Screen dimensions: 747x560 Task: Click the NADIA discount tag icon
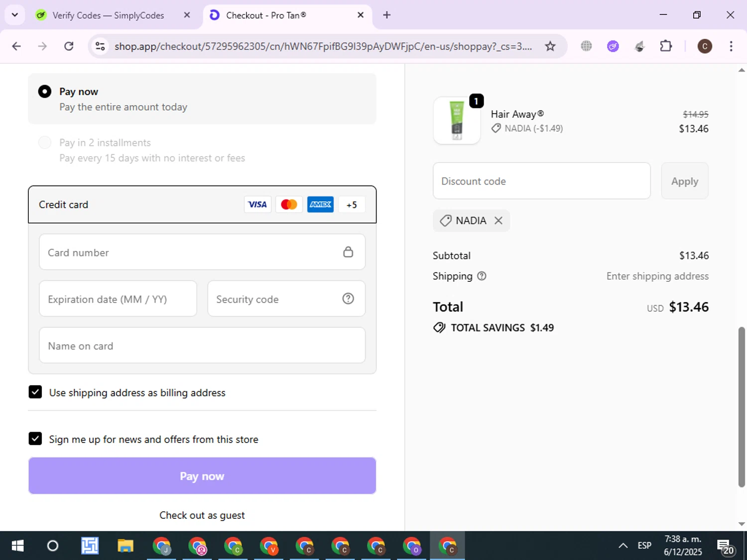446,221
